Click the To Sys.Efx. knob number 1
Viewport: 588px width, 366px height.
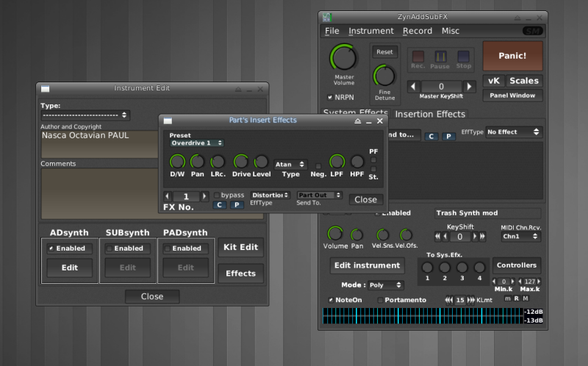427,268
